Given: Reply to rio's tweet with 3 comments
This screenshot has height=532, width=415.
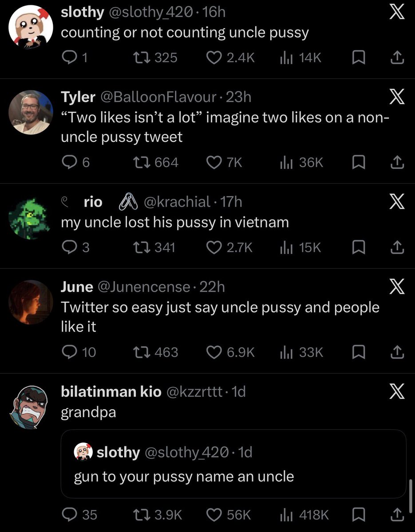Looking at the screenshot, I should (75, 247).
